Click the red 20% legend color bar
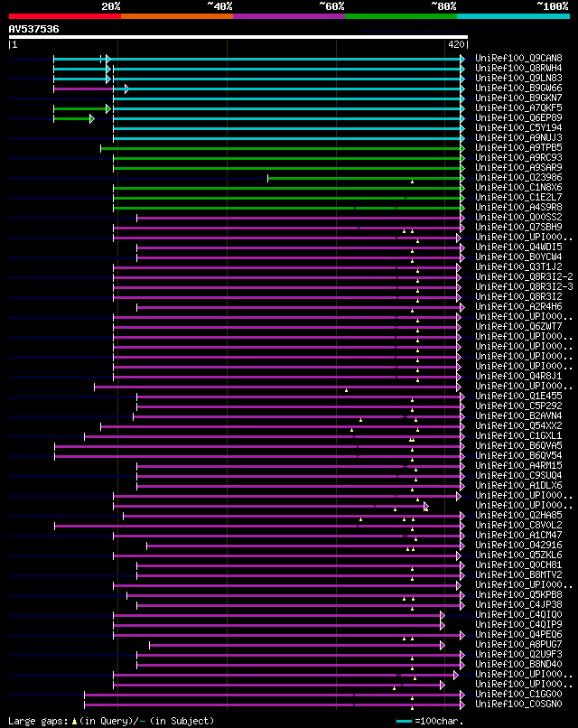The image size is (578, 728). 64,16
